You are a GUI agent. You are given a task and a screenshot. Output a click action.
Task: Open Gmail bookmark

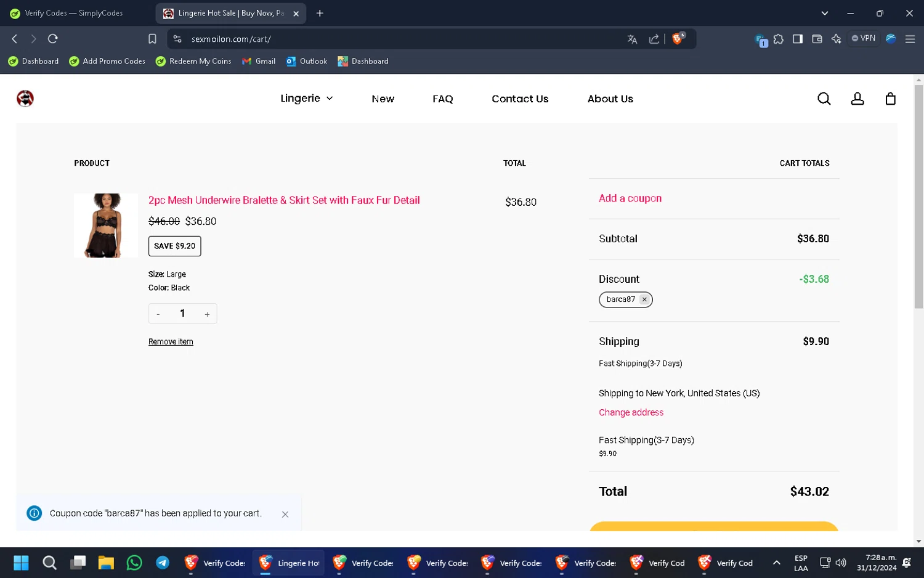pyautogui.click(x=259, y=61)
